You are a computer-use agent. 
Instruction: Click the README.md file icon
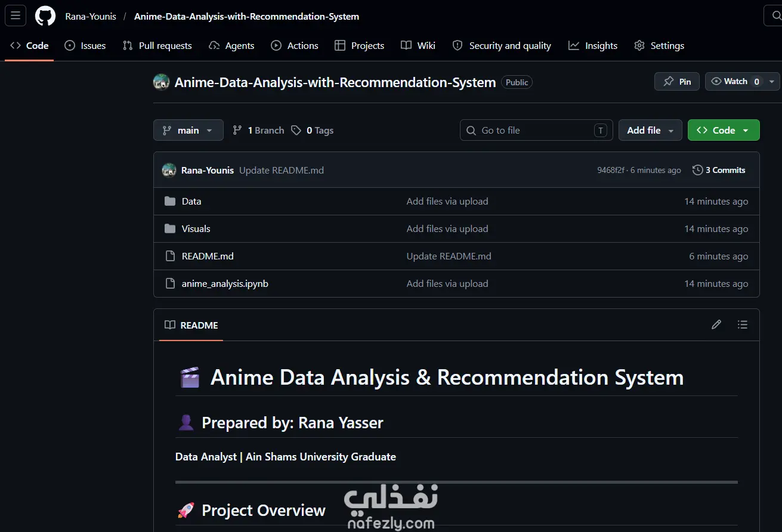[170, 256]
